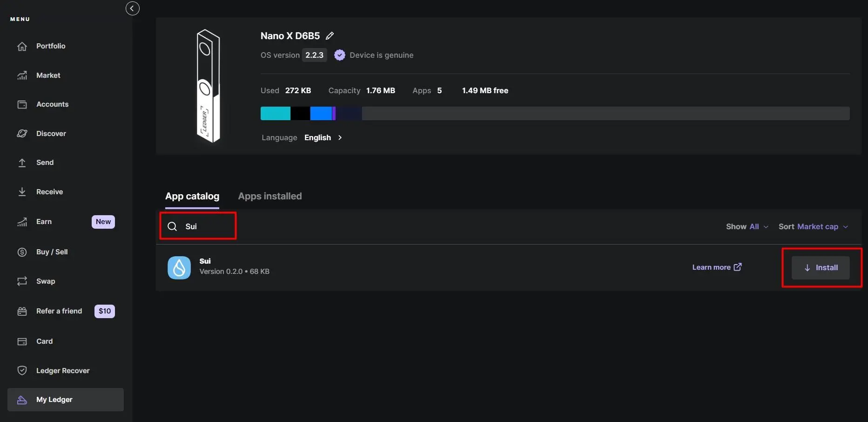Switch to the App catalog tab
This screenshot has height=422, width=868.
click(192, 196)
